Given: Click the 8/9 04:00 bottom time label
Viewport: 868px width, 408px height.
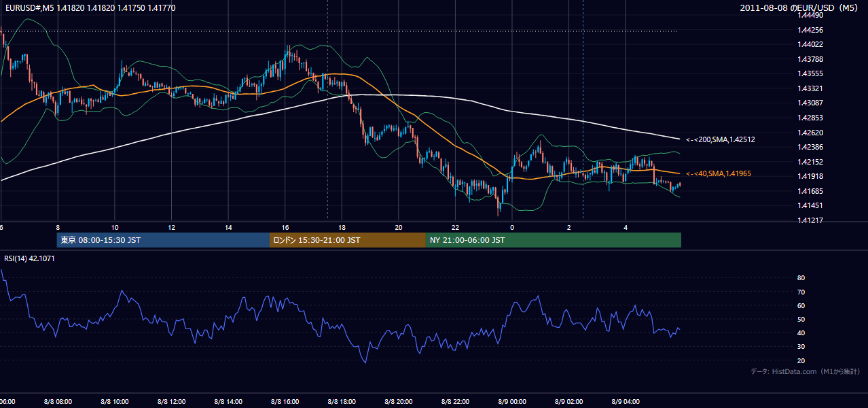Looking at the screenshot, I should point(626,402).
